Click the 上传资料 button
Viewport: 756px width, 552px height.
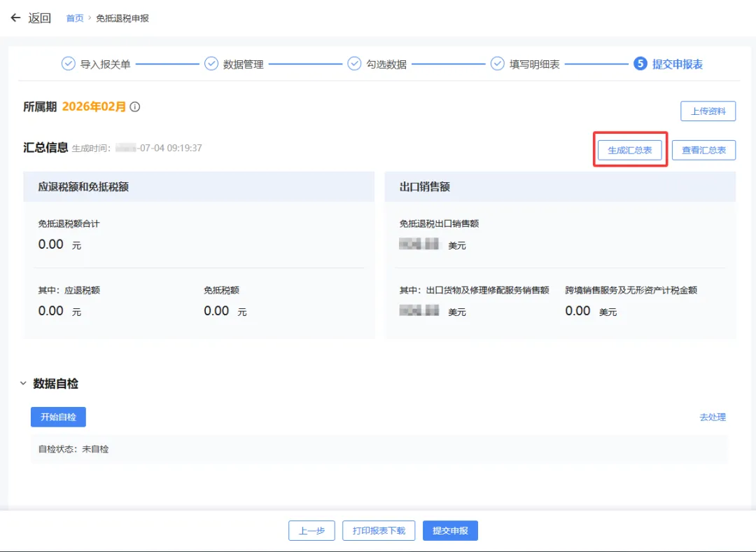click(x=708, y=111)
